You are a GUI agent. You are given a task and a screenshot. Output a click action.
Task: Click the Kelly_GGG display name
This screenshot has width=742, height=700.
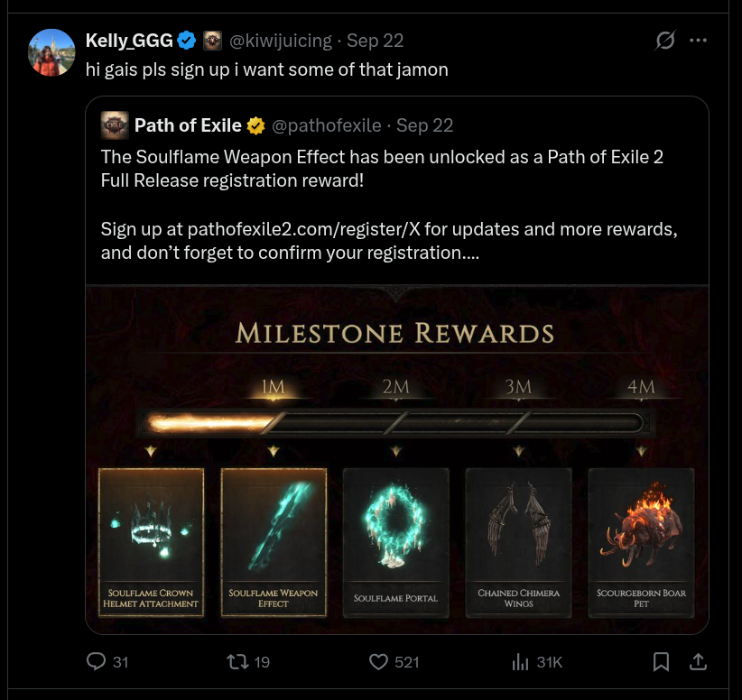tap(129, 41)
